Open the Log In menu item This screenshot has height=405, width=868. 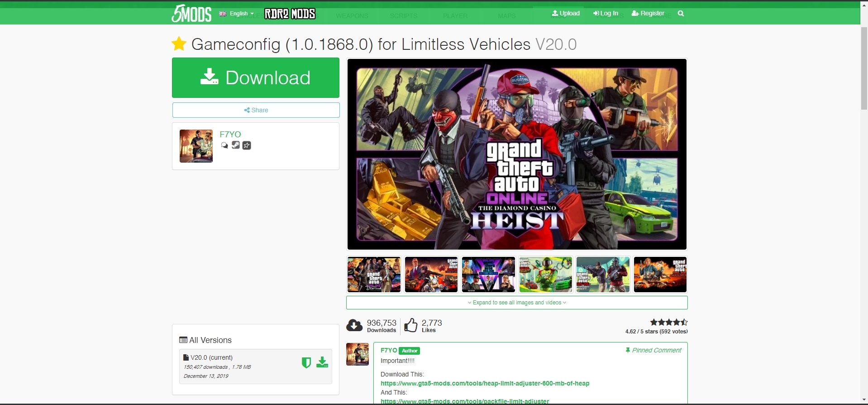point(606,14)
